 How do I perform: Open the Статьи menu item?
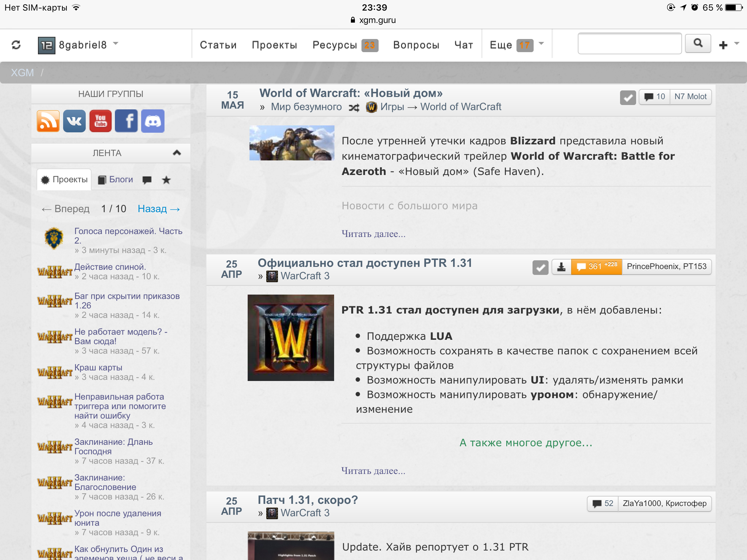pos(218,45)
